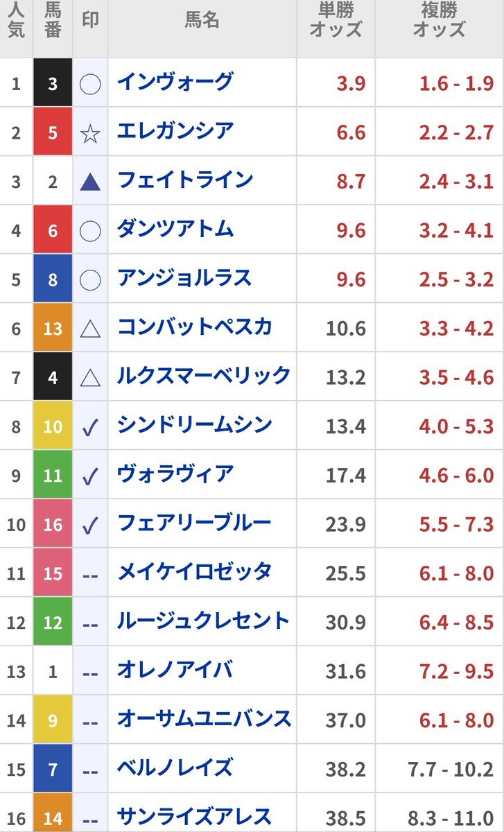Sort by 人気 column header
Image resolution: width=504 pixels, height=832 pixels.
pyautogui.click(x=17, y=20)
